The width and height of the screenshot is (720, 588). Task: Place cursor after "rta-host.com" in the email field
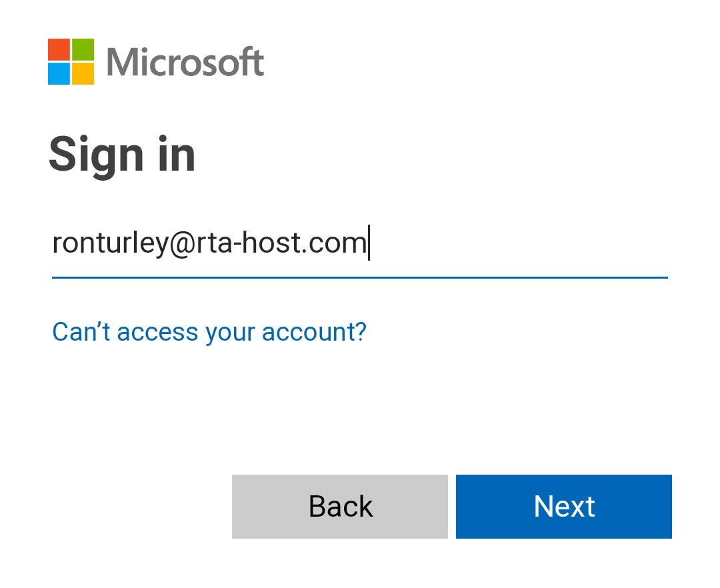(x=368, y=243)
